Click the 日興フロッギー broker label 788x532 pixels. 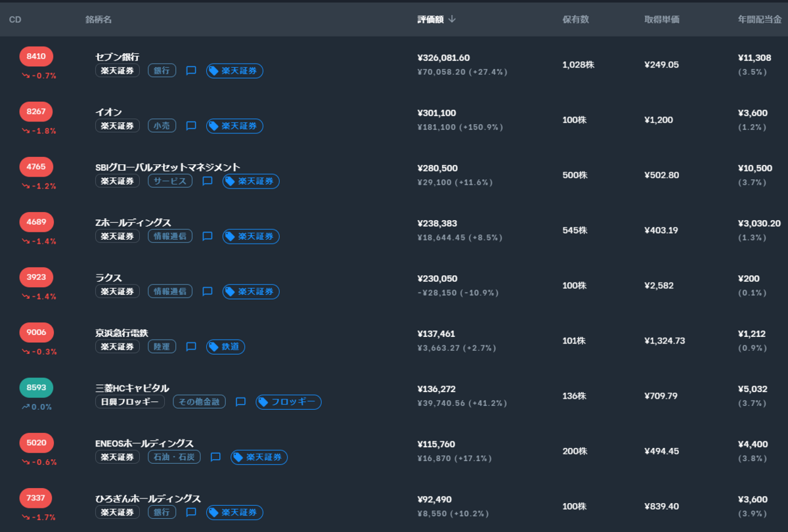[x=130, y=401]
